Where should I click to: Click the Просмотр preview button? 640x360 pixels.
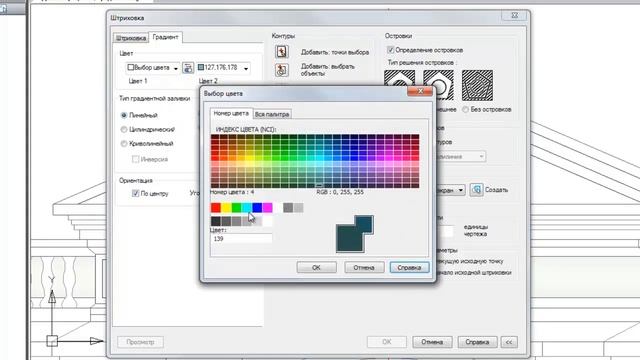tap(140, 342)
